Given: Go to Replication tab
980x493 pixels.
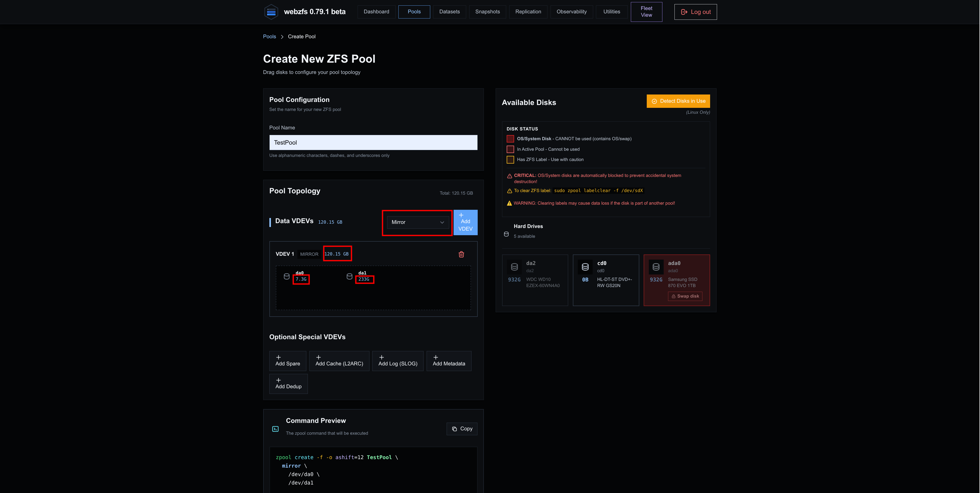Looking at the screenshot, I should 528,12.
